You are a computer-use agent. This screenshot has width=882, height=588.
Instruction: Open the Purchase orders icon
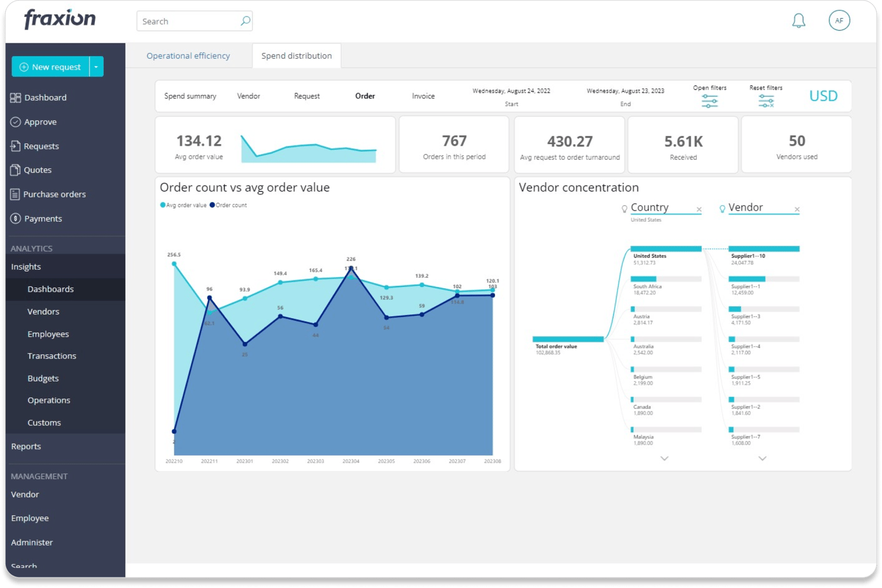[x=15, y=194]
